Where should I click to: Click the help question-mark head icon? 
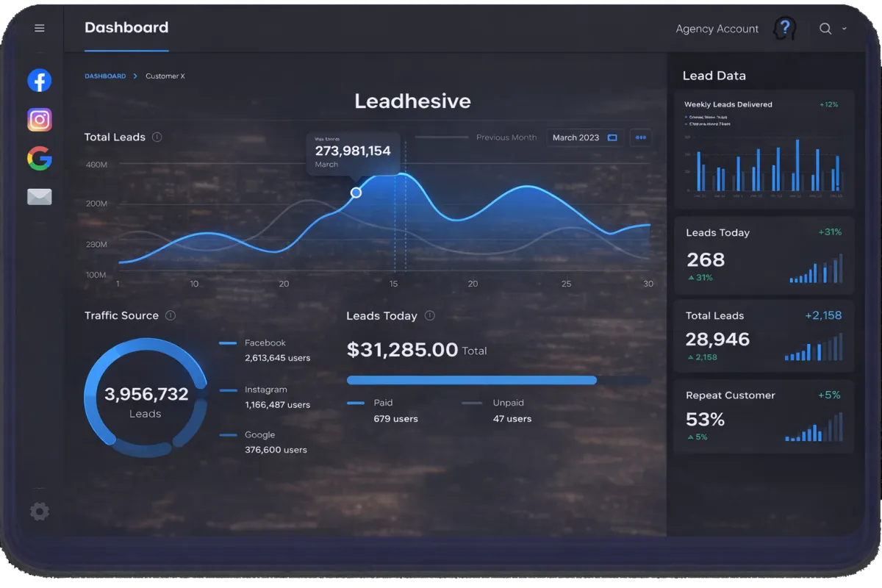tap(785, 29)
